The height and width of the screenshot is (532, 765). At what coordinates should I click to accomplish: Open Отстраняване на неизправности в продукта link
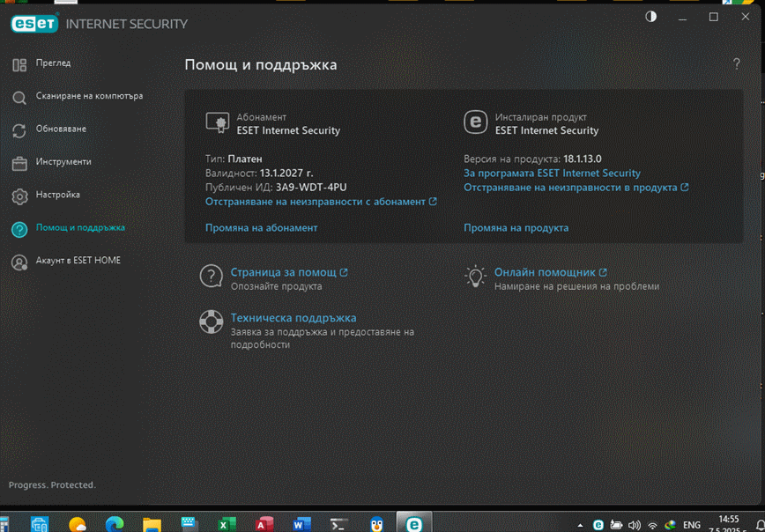click(x=576, y=188)
